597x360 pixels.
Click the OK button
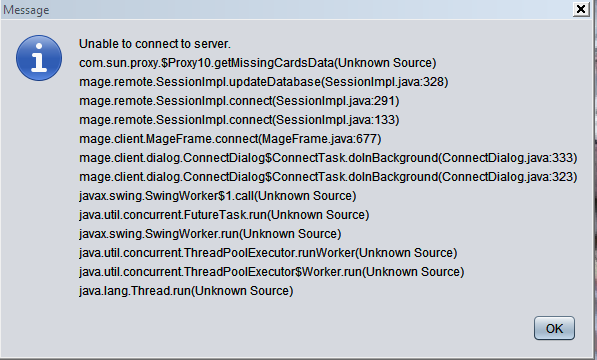coord(554,328)
